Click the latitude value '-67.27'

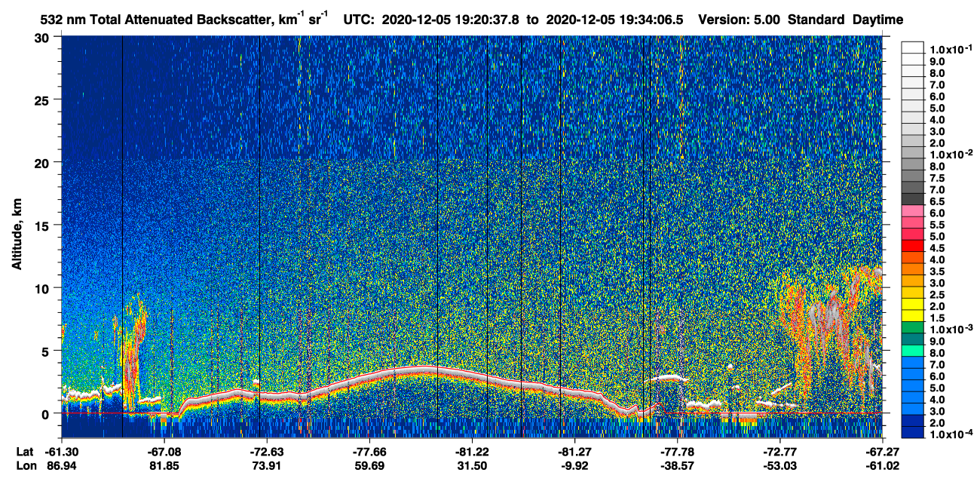click(x=882, y=452)
